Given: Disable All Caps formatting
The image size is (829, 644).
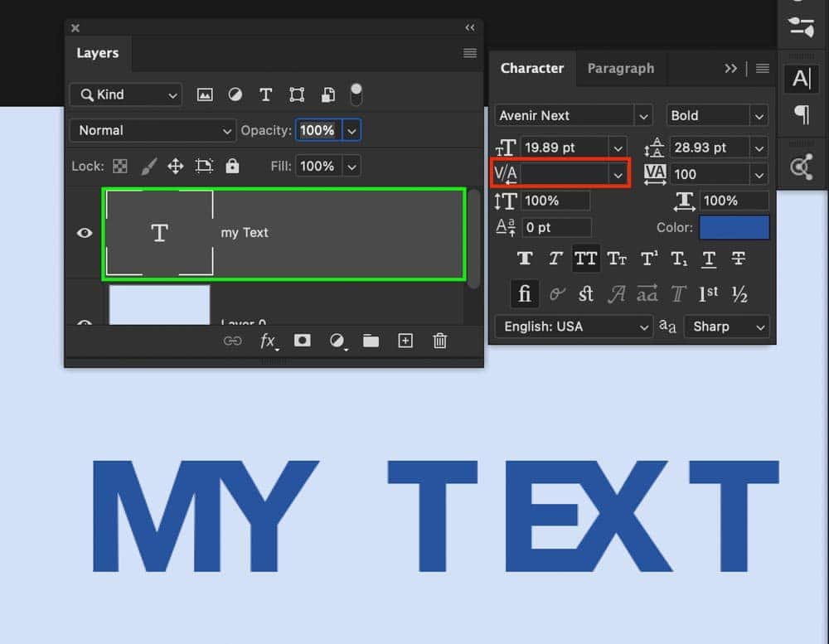Looking at the screenshot, I should (586, 258).
